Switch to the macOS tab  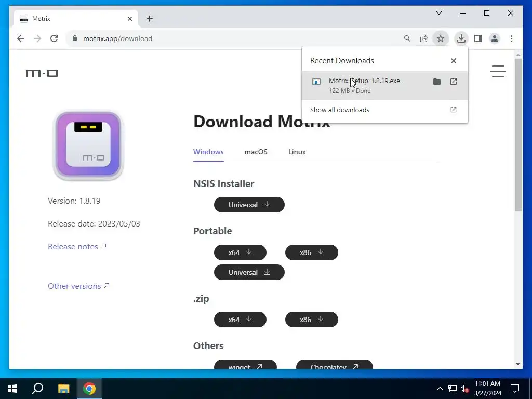point(256,152)
